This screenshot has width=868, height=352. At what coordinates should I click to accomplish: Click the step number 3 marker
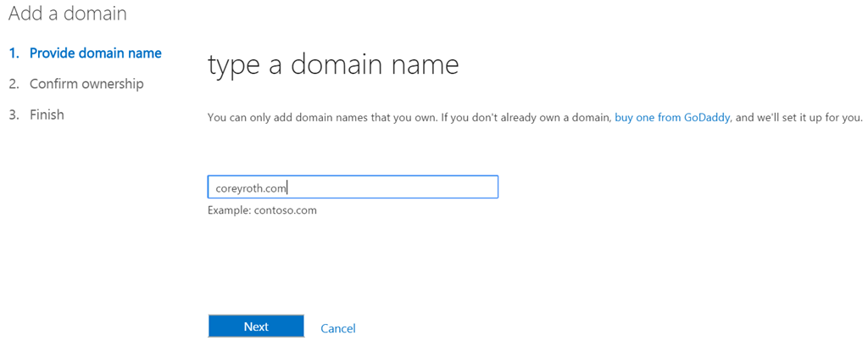[14, 115]
